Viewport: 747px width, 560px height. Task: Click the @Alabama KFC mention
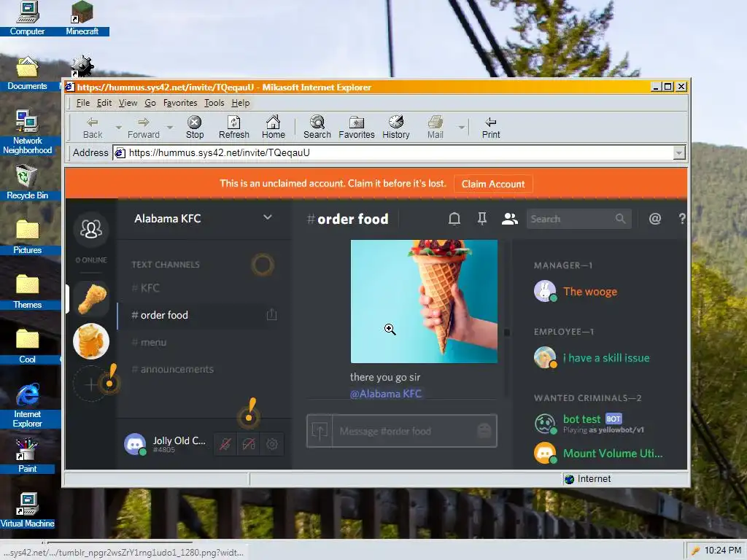[385, 394]
